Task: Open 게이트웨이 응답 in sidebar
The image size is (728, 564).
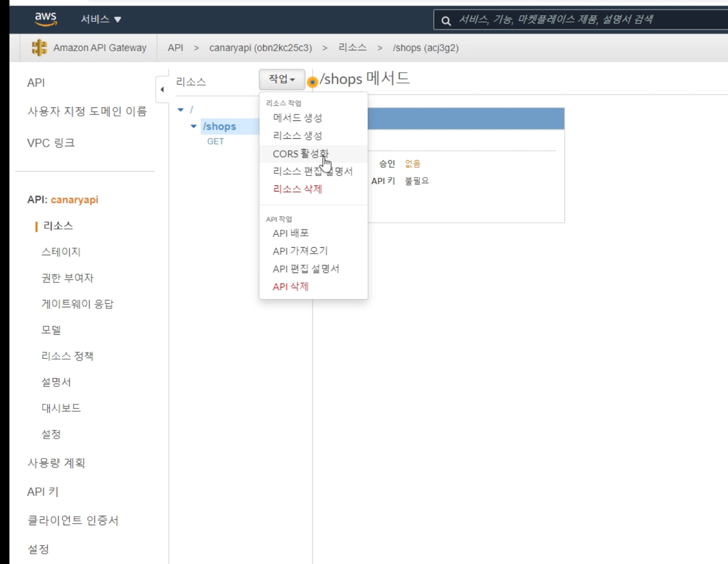Action: (77, 304)
